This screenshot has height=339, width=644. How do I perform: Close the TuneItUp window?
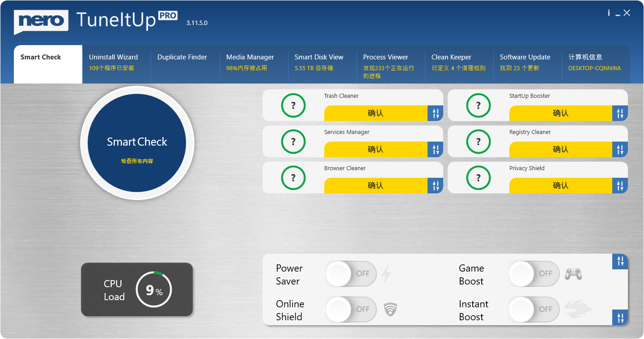[x=627, y=13]
